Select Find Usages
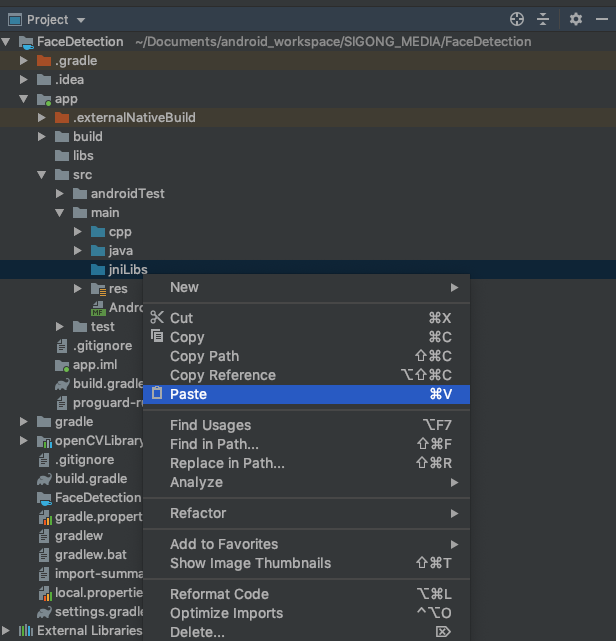This screenshot has height=641, width=616. coord(306,425)
